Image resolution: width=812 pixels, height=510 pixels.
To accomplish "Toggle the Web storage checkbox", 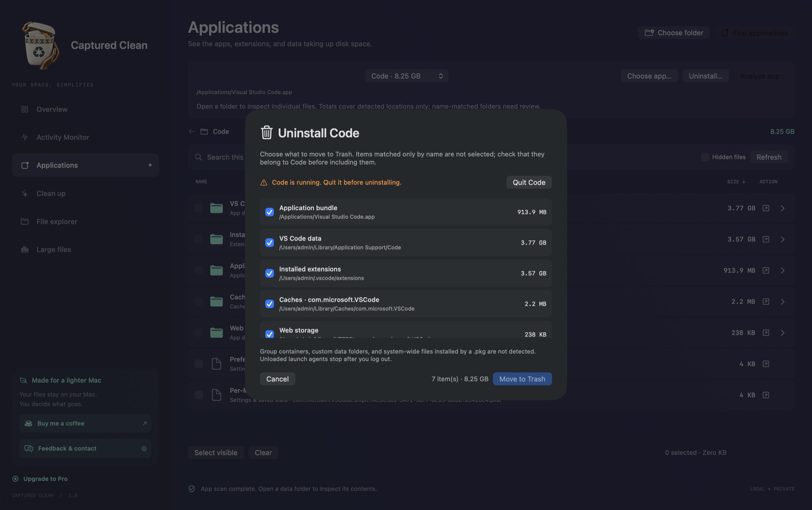I will (270, 334).
